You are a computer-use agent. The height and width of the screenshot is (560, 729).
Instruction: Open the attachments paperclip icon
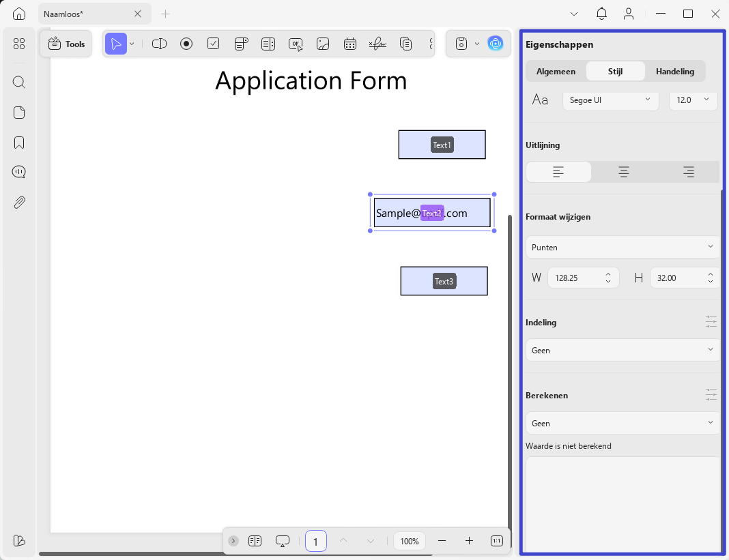[19, 202]
